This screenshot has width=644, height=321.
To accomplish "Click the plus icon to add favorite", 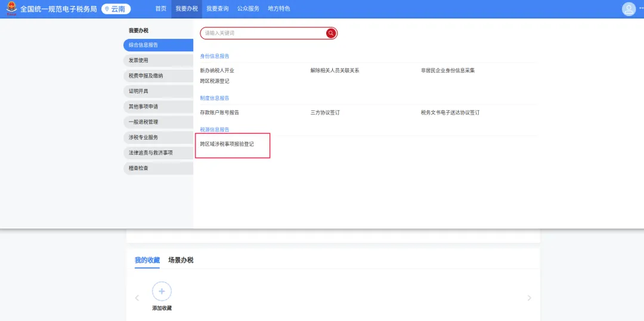I will 162,291.
